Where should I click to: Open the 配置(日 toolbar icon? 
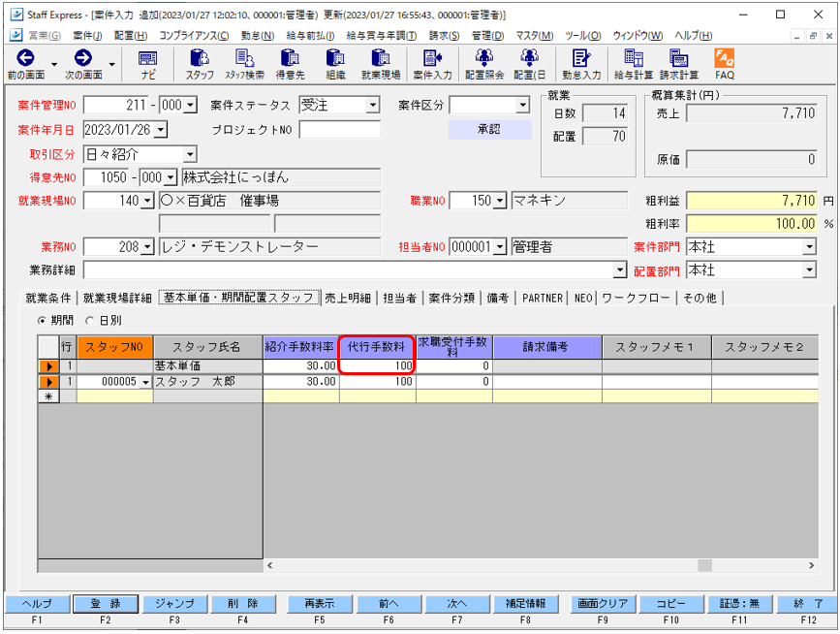click(529, 58)
